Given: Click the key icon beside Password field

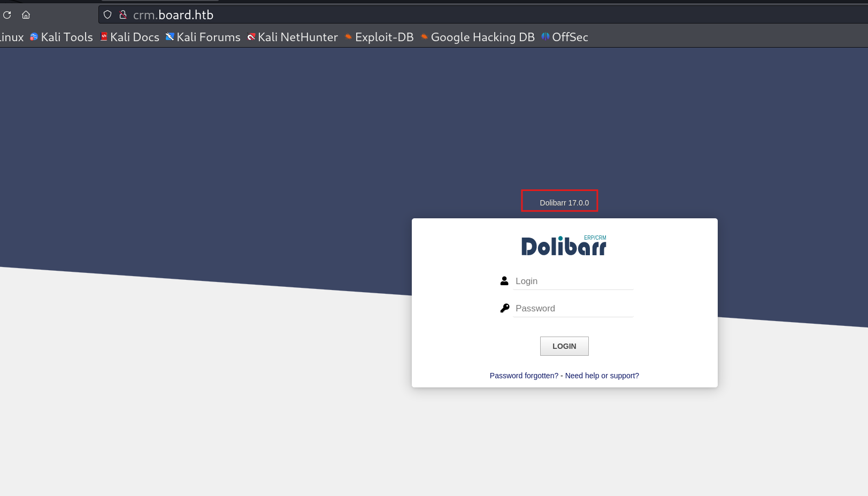Looking at the screenshot, I should (504, 308).
